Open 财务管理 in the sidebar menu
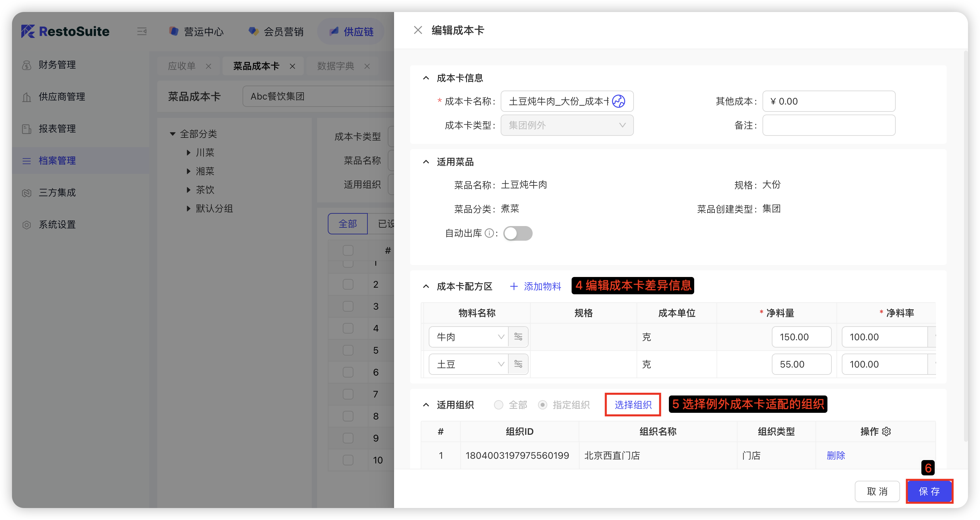This screenshot has height=520, width=980. tap(57, 65)
